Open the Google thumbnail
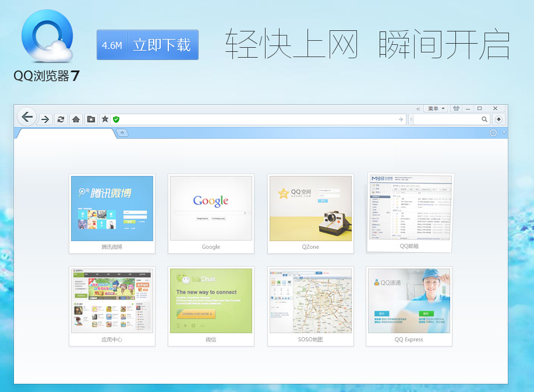This screenshot has height=392, width=534. click(x=211, y=214)
